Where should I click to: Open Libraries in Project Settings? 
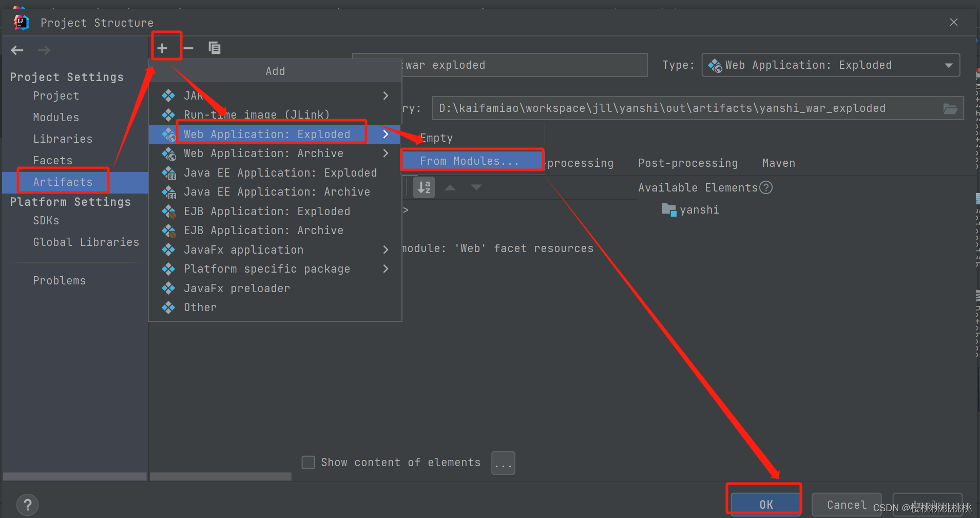63,139
